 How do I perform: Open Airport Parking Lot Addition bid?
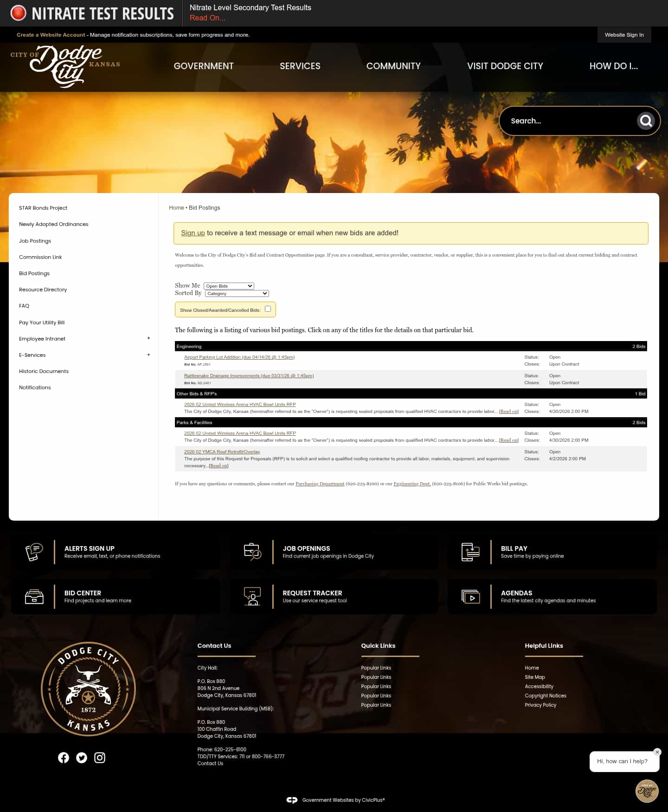(239, 357)
